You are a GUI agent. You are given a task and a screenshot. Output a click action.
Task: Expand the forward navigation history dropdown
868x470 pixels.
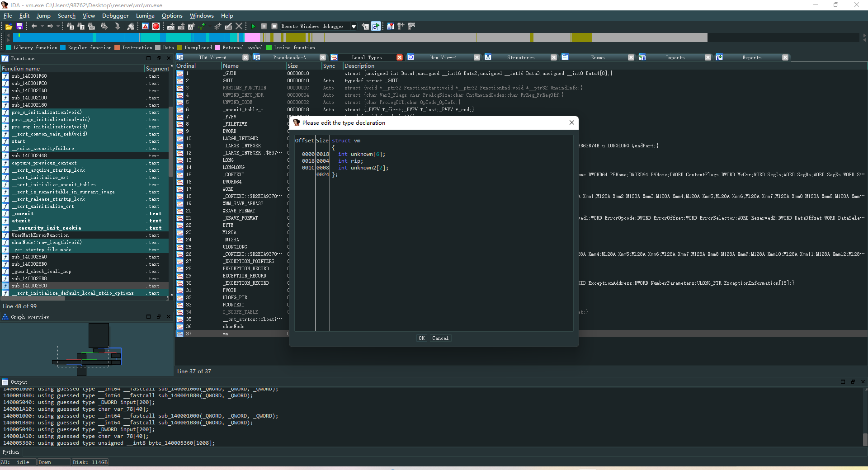click(x=58, y=27)
